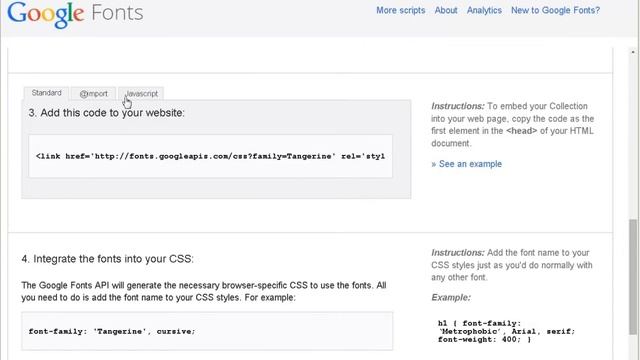Click New to Google Fonts? link
This screenshot has height=360, width=640.
tap(556, 10)
